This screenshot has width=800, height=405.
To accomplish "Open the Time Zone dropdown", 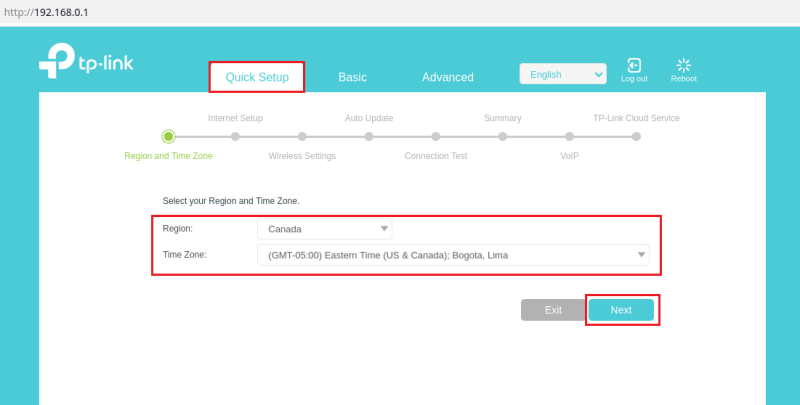I will click(x=452, y=255).
